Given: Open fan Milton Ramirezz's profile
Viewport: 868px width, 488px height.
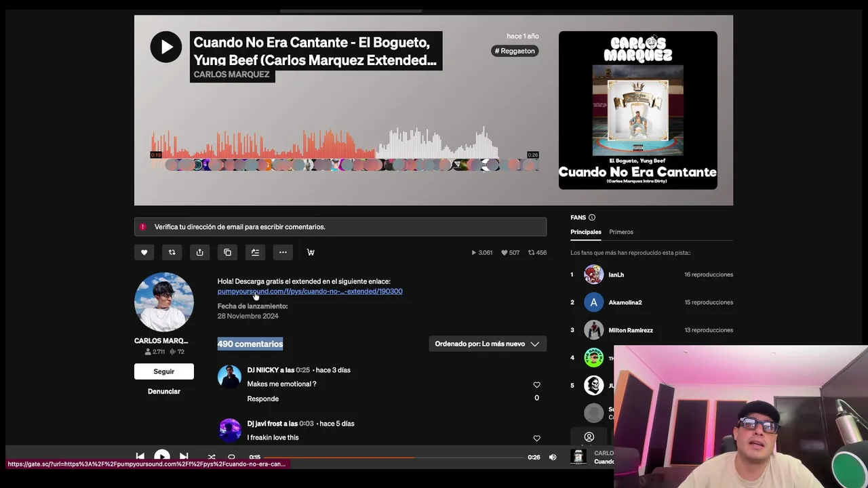Looking at the screenshot, I should coord(631,330).
